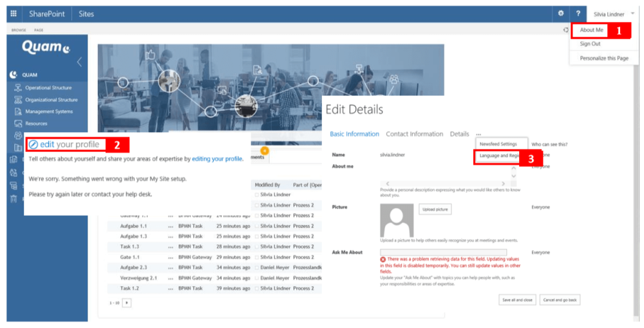644x328 pixels.
Task: Click the Management Systems sidebar icon
Action: pos(18,111)
